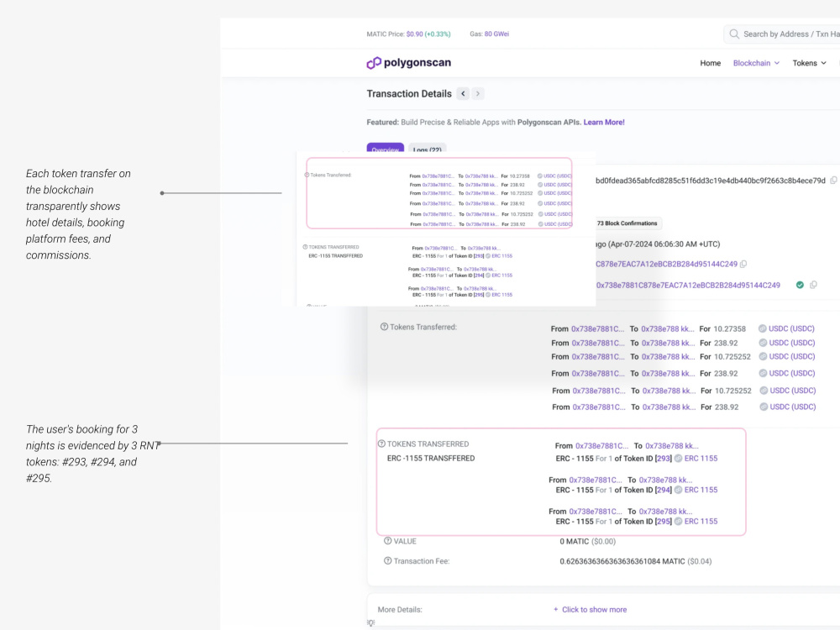Click caption about booking for 3 nights
840x630 pixels.
(x=93, y=454)
